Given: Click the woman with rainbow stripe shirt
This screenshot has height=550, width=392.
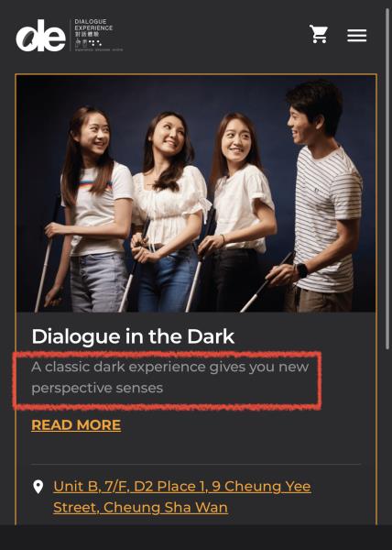Looking at the screenshot, I should click(91, 211).
